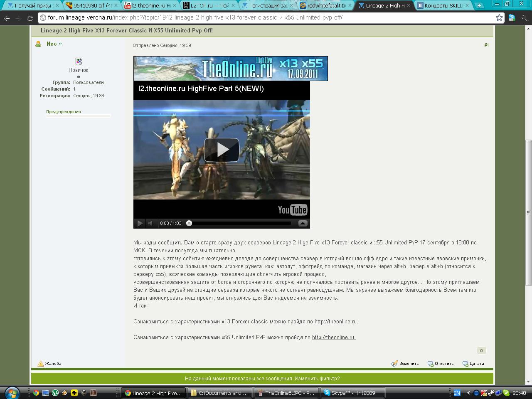This screenshot has height=399, width=532.
Task: Open the YouTube logo link in the player
Action: click(293, 210)
